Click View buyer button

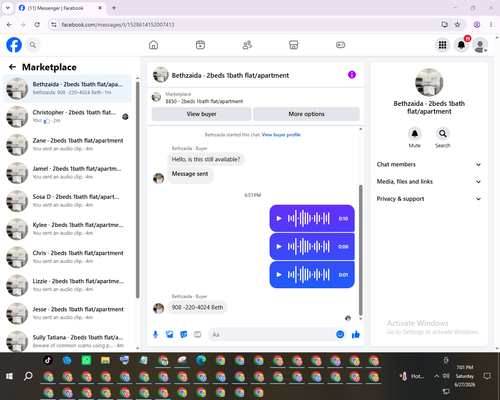(201, 114)
